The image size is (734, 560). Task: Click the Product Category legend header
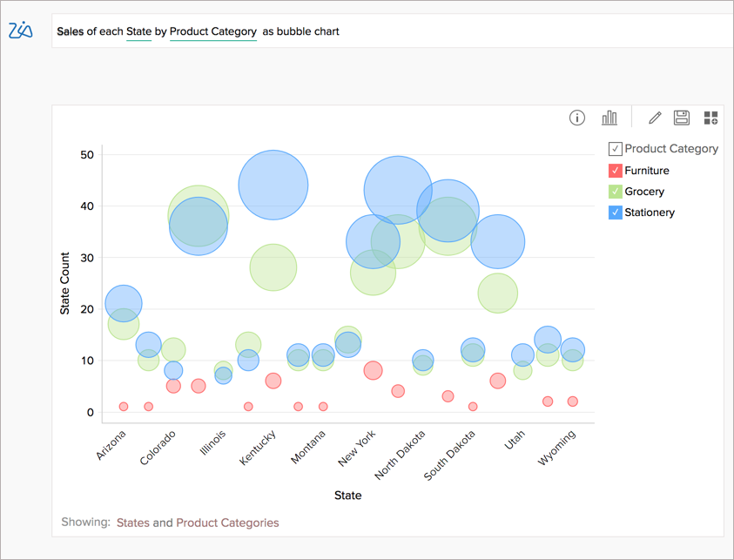[x=670, y=148]
